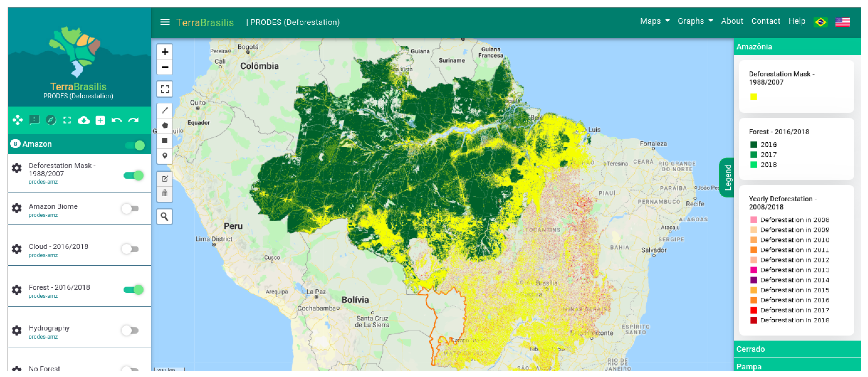Zoom in on the map

[x=165, y=52]
